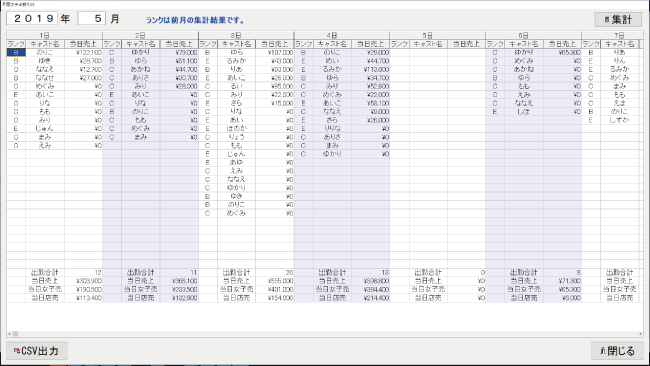Click the 集計 button
The width and height of the screenshot is (650, 366).
pos(618,19)
